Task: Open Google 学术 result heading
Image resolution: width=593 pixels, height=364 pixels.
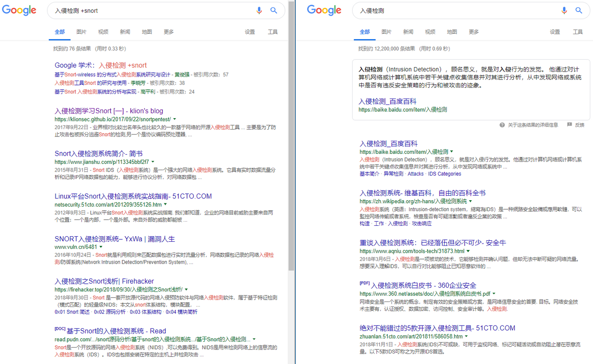Action: (100, 65)
